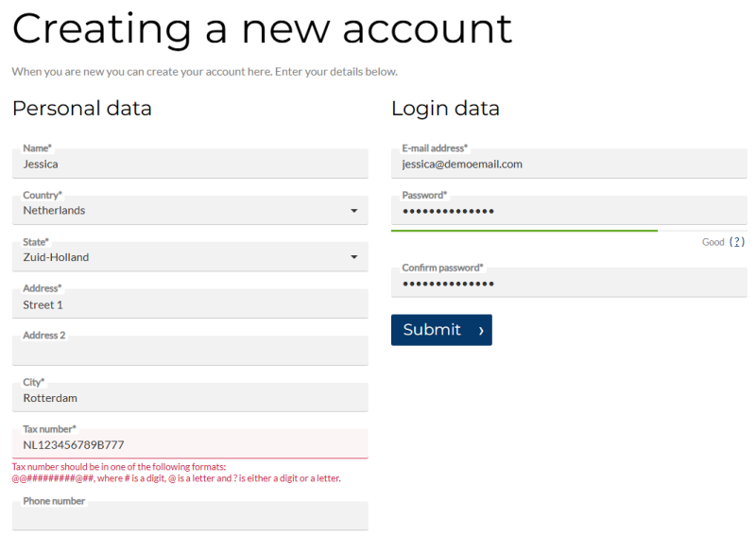Focus the Confirm password field

[568, 284]
